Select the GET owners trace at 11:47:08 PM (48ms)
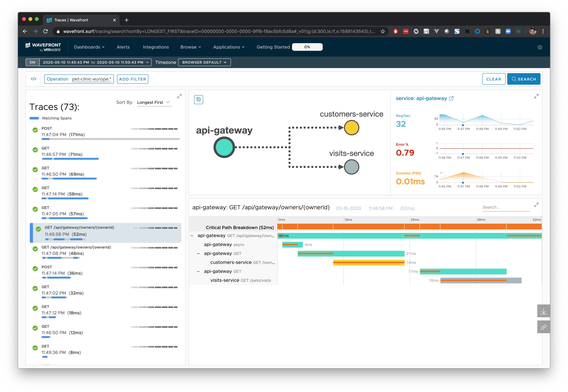568x392 pixels. 106,253
